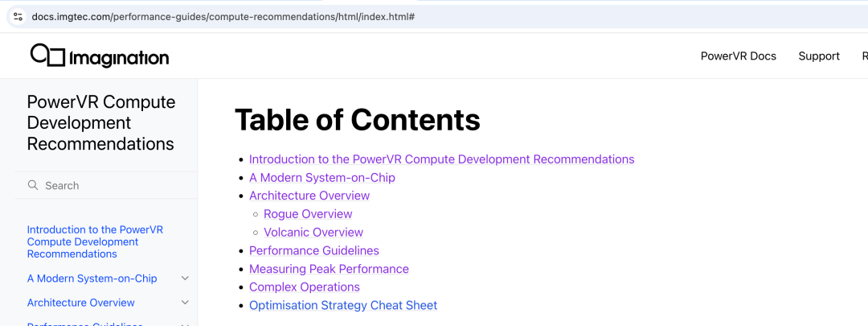The width and height of the screenshot is (868, 326).
Task: Open the Rogue Overview link
Action: click(x=308, y=214)
